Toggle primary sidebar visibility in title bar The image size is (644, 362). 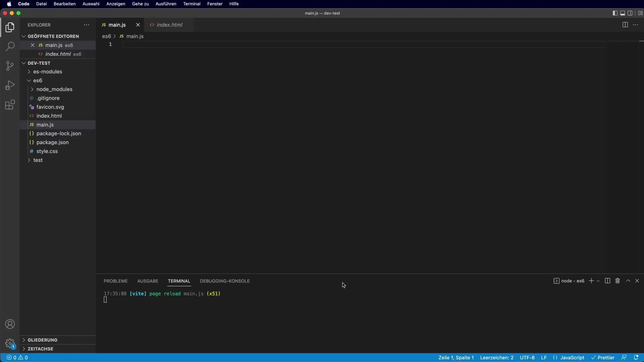pyautogui.click(x=615, y=13)
